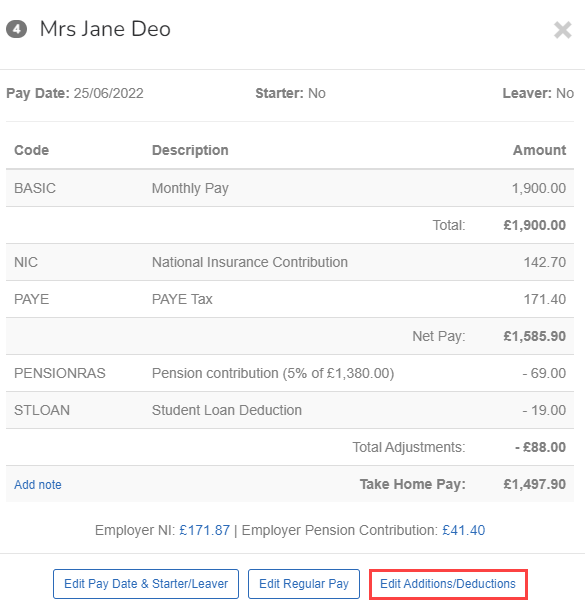Select the BASIC code cell
The height and width of the screenshot is (607, 585).
tap(35, 188)
